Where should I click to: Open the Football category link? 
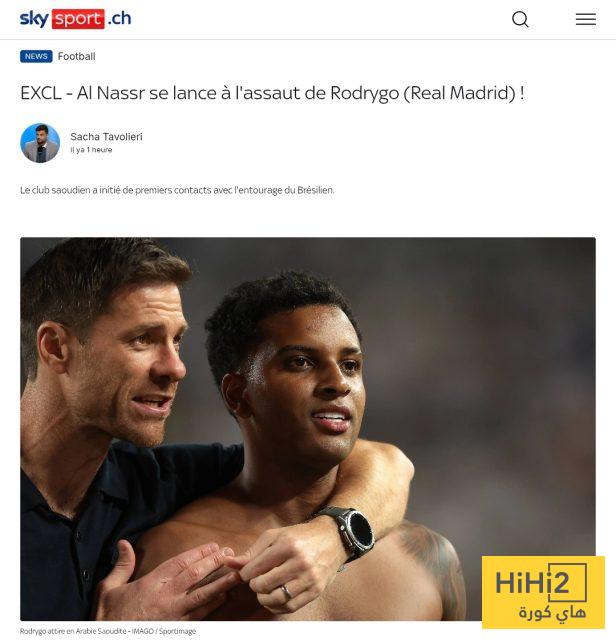click(x=76, y=56)
